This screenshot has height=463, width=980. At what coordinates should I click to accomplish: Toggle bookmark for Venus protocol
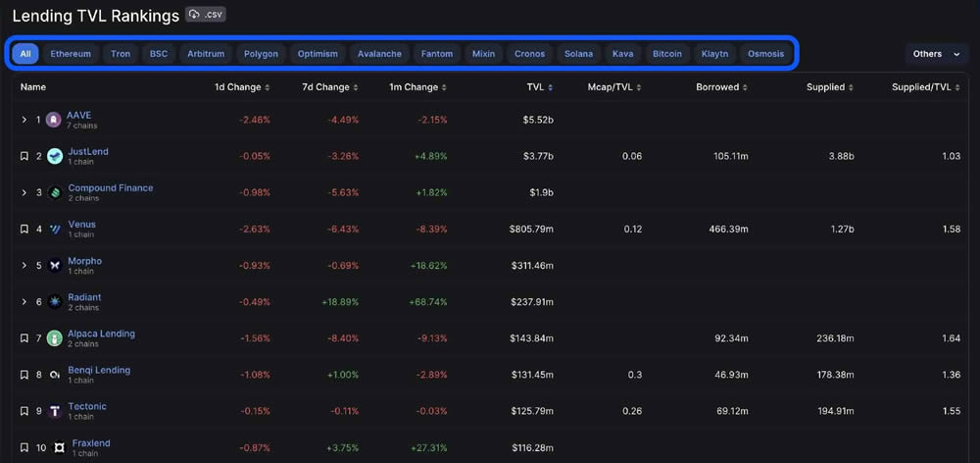click(24, 229)
